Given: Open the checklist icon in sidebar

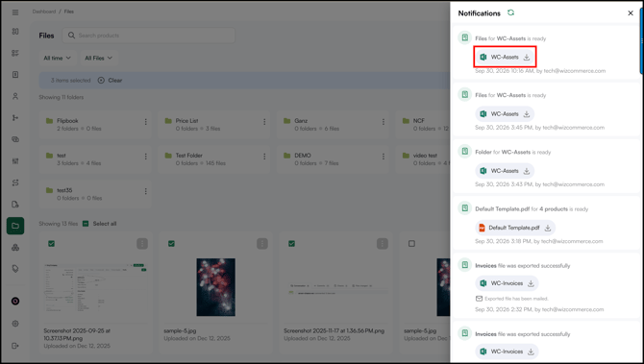Looking at the screenshot, I should pyautogui.click(x=15, y=53).
